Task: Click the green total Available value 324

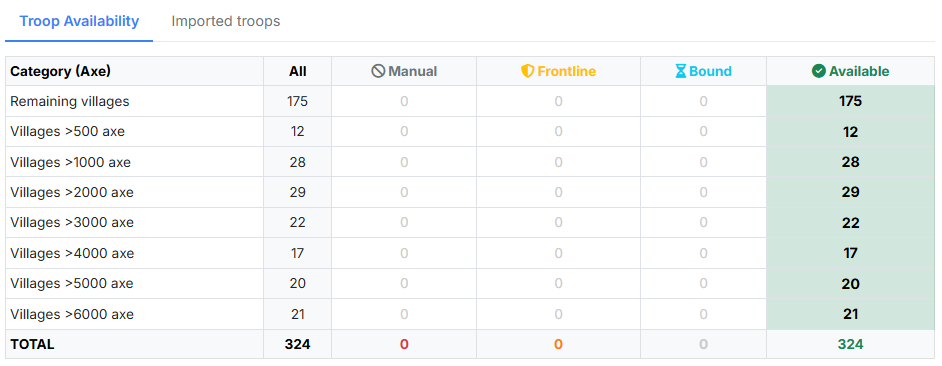Action: pos(851,344)
